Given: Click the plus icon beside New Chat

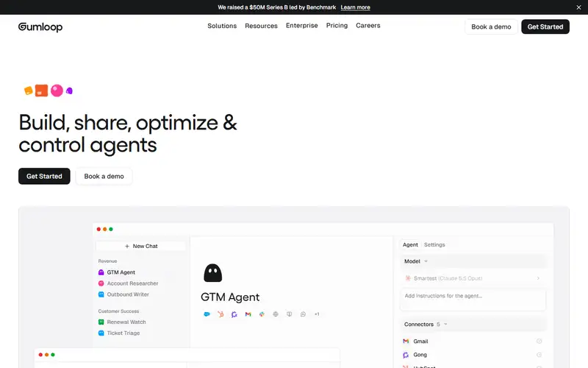Looking at the screenshot, I should [x=127, y=246].
